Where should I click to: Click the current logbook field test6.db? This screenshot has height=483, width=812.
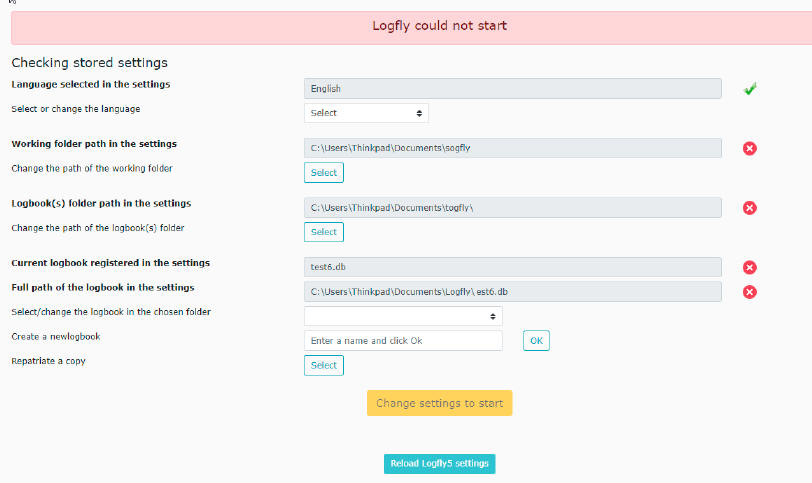pyautogui.click(x=513, y=267)
